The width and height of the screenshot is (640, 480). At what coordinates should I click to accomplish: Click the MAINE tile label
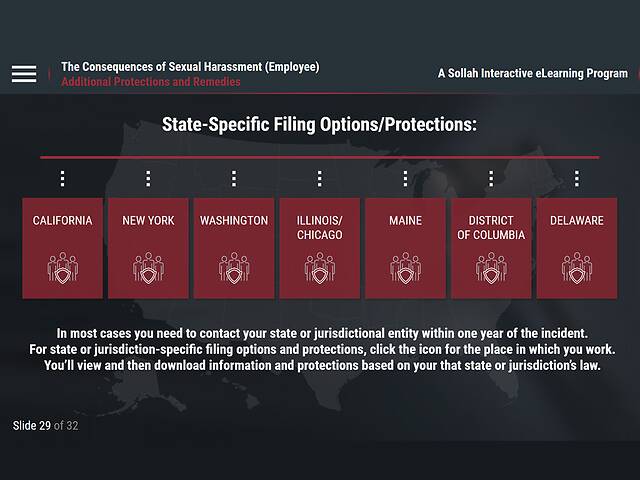[x=405, y=220]
